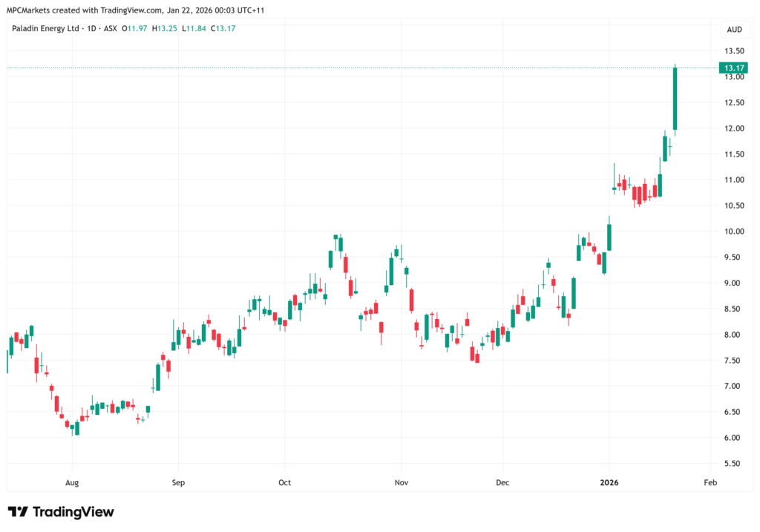Click the closing value C13.17 in header
Viewport: 760px width, 532px height.
[x=223, y=29]
